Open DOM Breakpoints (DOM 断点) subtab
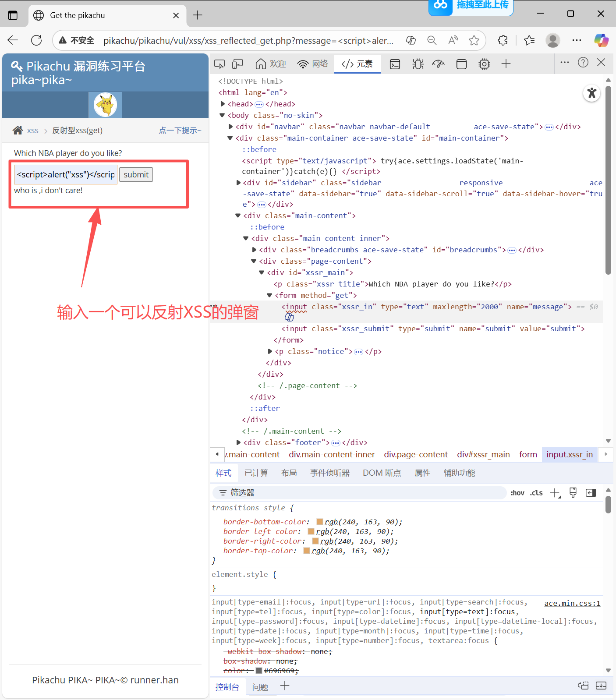This screenshot has height=700, width=616. [382, 473]
